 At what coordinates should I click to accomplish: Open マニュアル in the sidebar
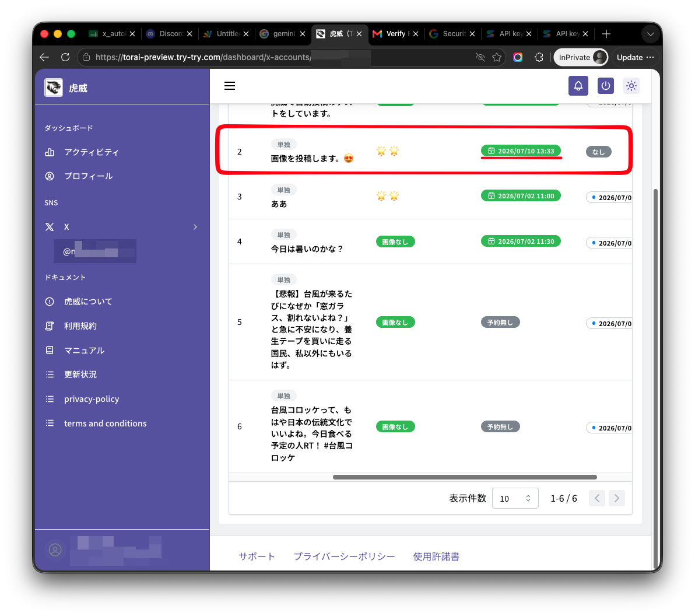[84, 351]
